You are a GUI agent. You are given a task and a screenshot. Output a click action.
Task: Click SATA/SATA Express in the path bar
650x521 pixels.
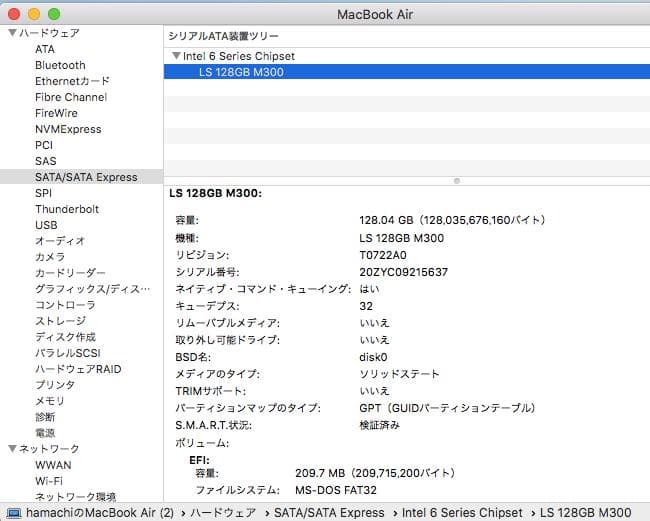coord(329,513)
